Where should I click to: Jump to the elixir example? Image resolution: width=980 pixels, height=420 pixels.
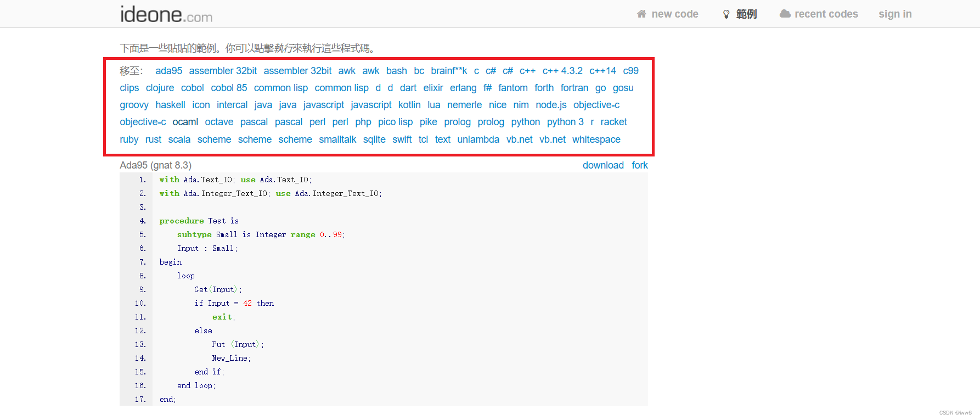click(433, 88)
